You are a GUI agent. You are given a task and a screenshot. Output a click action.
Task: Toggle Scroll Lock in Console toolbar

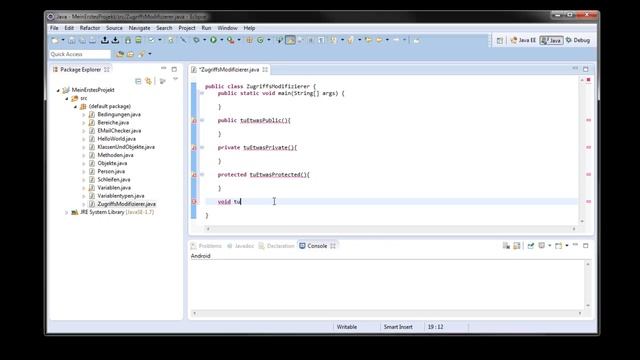click(517, 245)
